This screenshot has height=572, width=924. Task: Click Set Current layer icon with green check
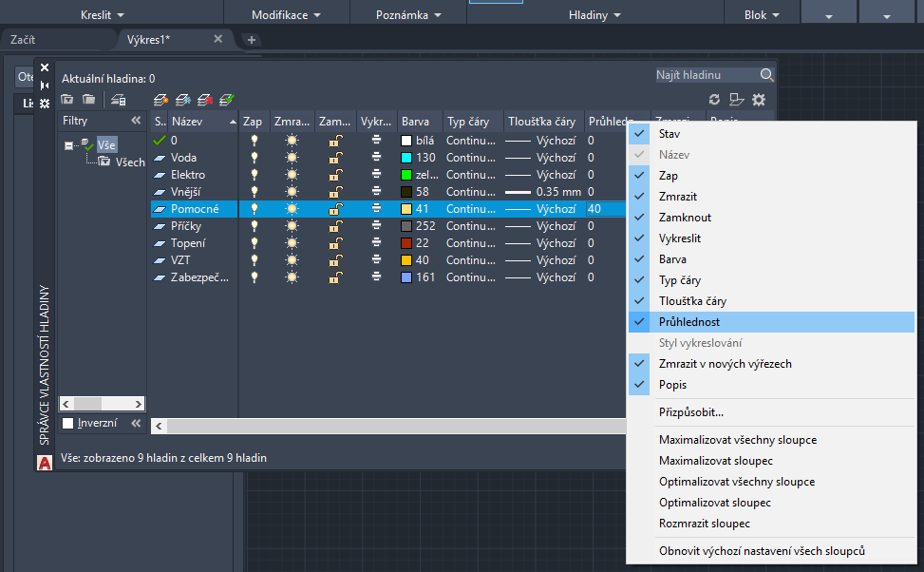pos(226,99)
